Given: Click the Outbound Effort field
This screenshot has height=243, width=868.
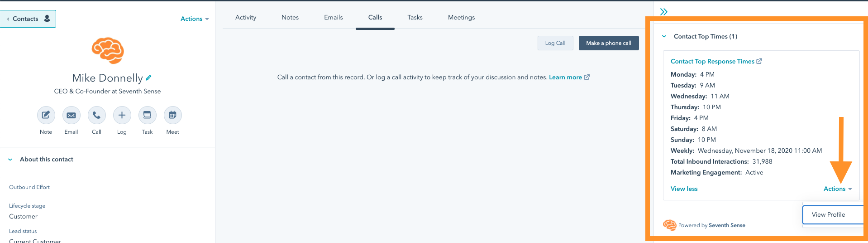Looking at the screenshot, I should tap(29, 187).
